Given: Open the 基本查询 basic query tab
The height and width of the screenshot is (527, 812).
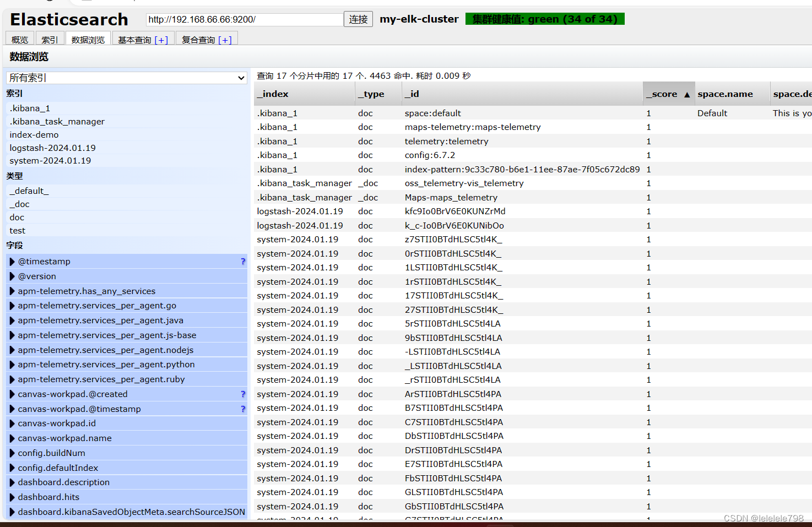Looking at the screenshot, I should [x=143, y=40].
